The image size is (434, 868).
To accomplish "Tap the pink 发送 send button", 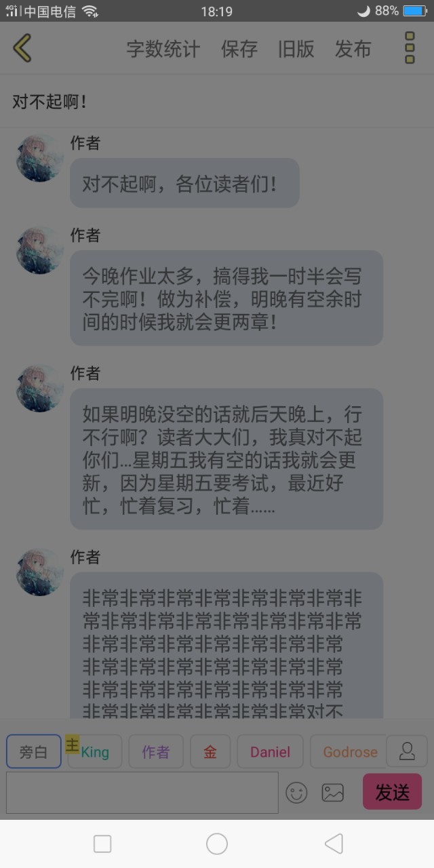I will click(392, 791).
